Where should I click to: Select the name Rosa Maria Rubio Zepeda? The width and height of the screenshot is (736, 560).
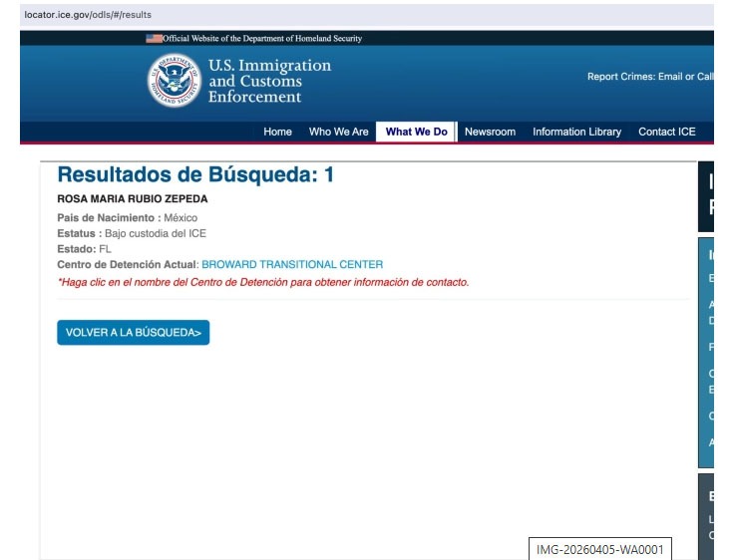(x=133, y=199)
